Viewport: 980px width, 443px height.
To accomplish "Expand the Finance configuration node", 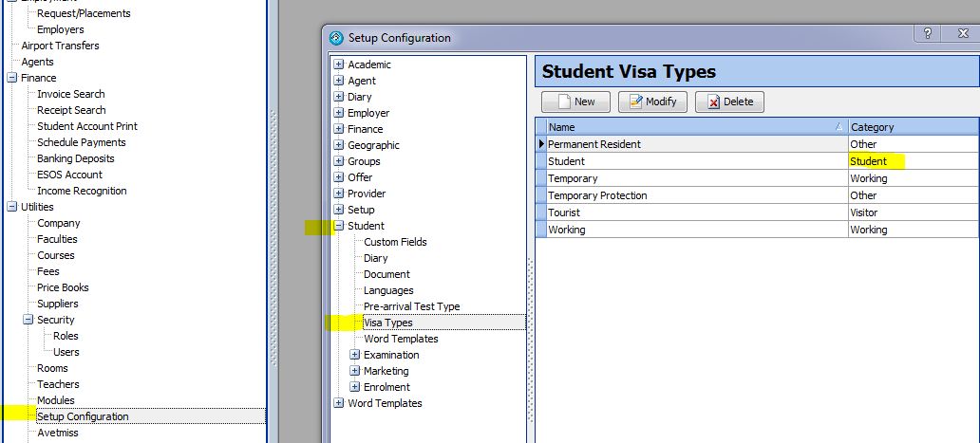I will click(339, 129).
